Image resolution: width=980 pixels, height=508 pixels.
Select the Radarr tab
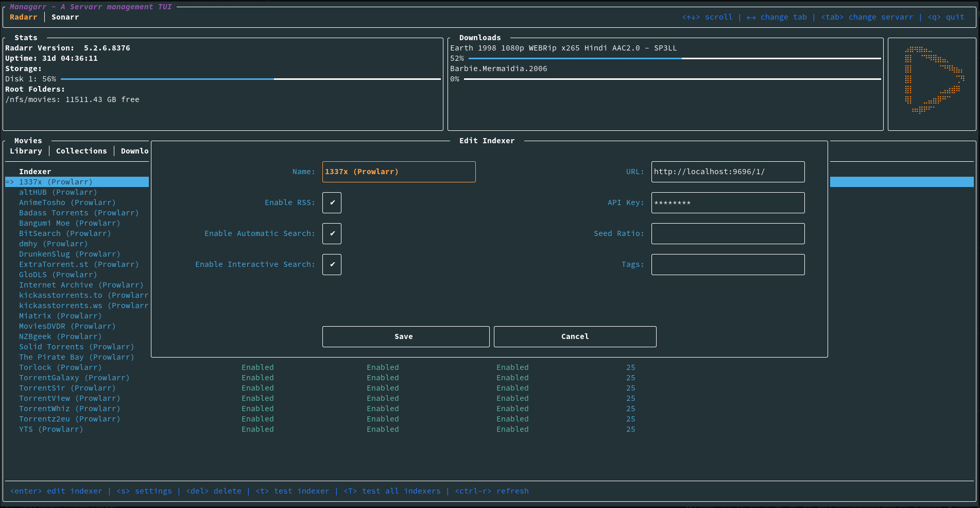(24, 17)
